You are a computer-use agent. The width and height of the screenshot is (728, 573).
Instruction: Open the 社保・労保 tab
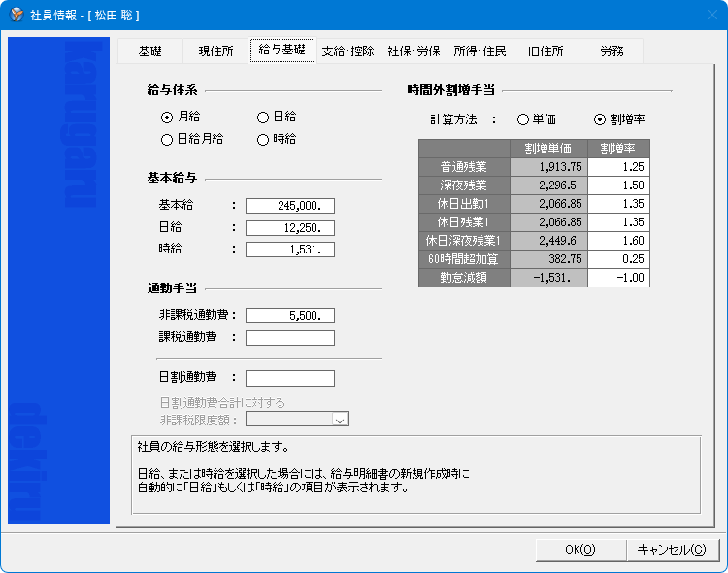(x=414, y=51)
